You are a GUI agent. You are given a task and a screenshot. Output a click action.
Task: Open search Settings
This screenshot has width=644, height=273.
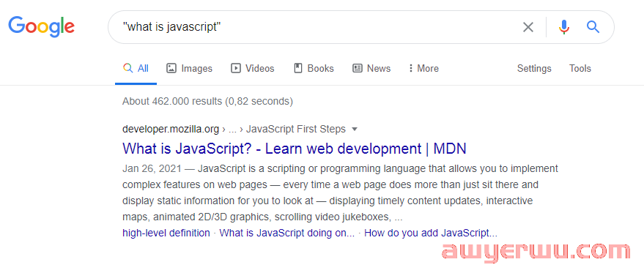(x=534, y=69)
